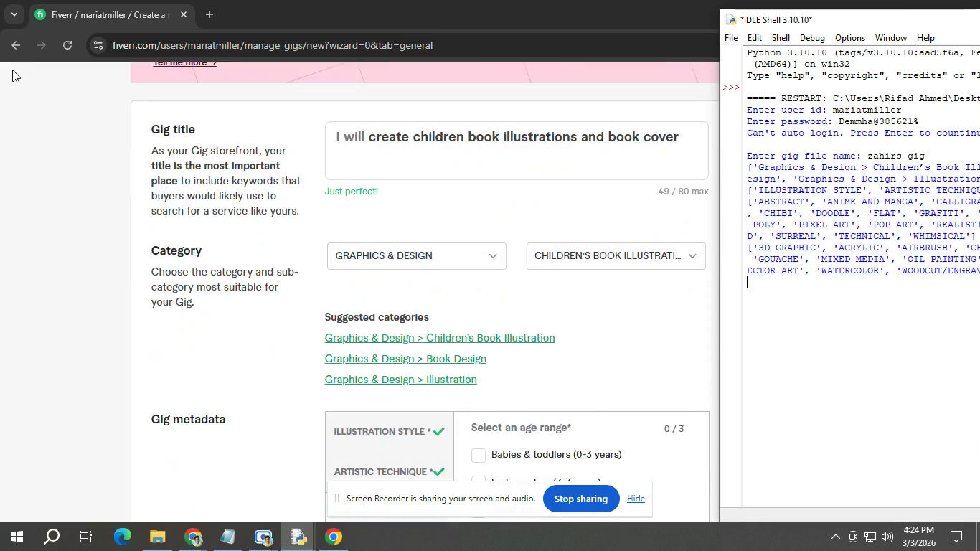Open File Explorer from the taskbar
This screenshot has width=980, height=551.
tap(157, 537)
